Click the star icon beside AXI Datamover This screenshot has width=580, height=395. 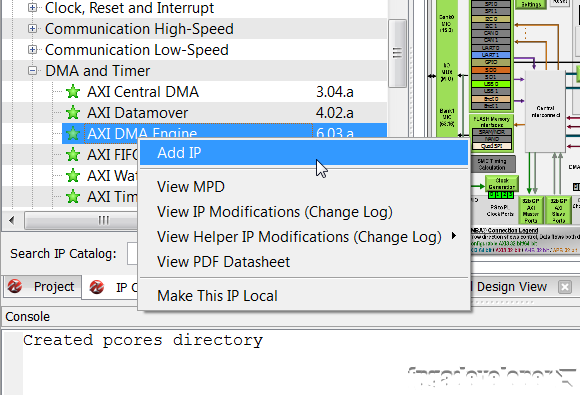point(73,113)
